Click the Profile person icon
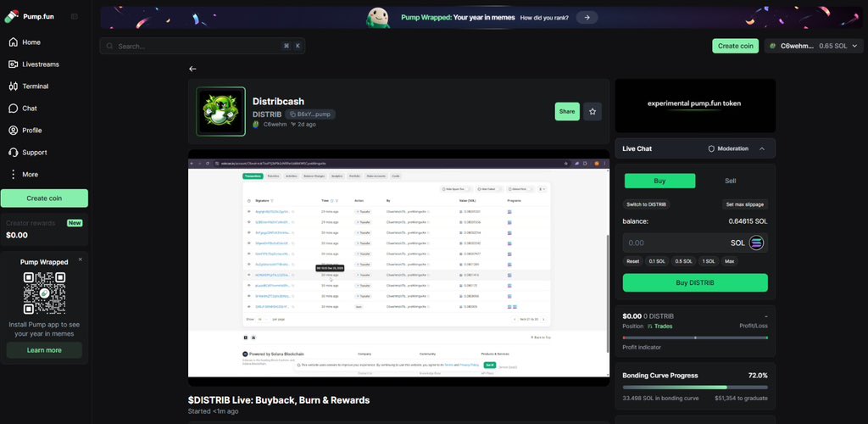This screenshot has height=424, width=868. pyautogui.click(x=14, y=130)
